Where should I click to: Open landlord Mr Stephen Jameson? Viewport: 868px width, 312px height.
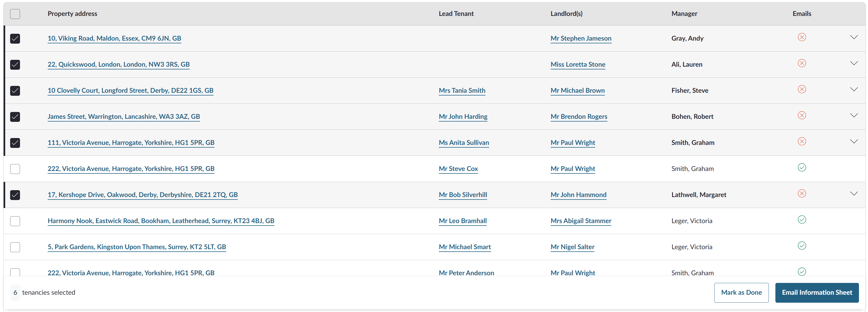(581, 38)
